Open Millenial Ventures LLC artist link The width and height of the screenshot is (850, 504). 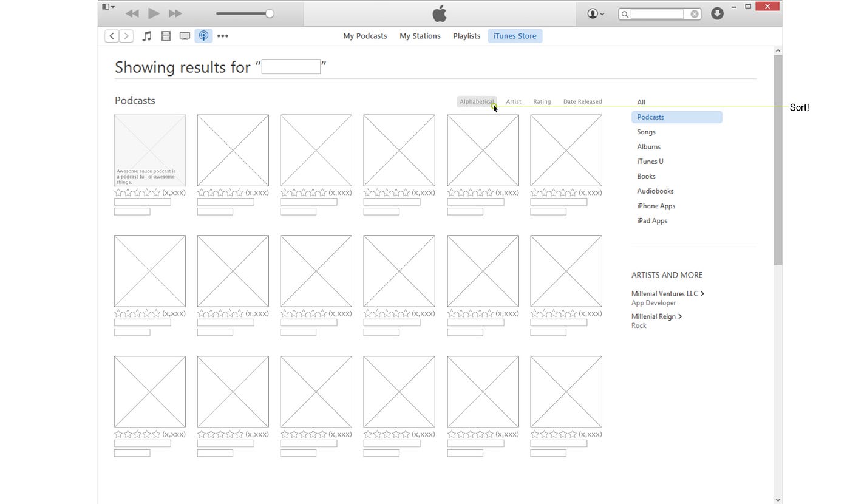pyautogui.click(x=667, y=293)
